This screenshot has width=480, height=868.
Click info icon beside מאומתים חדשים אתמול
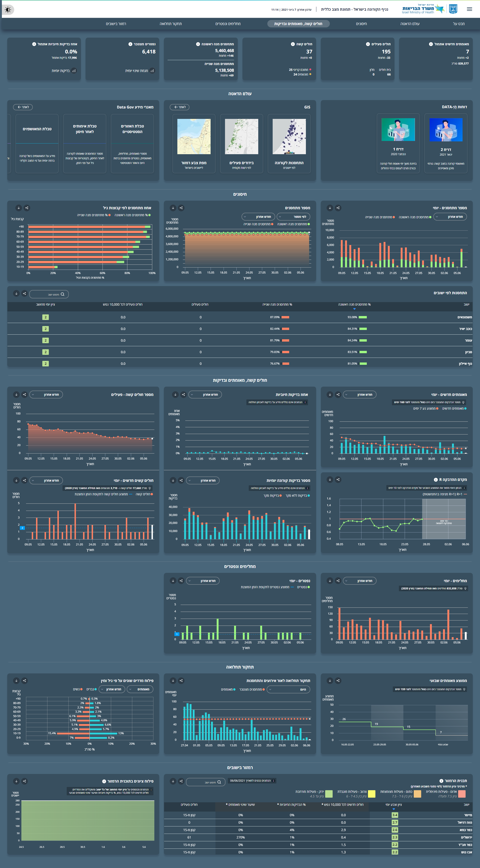431,44
